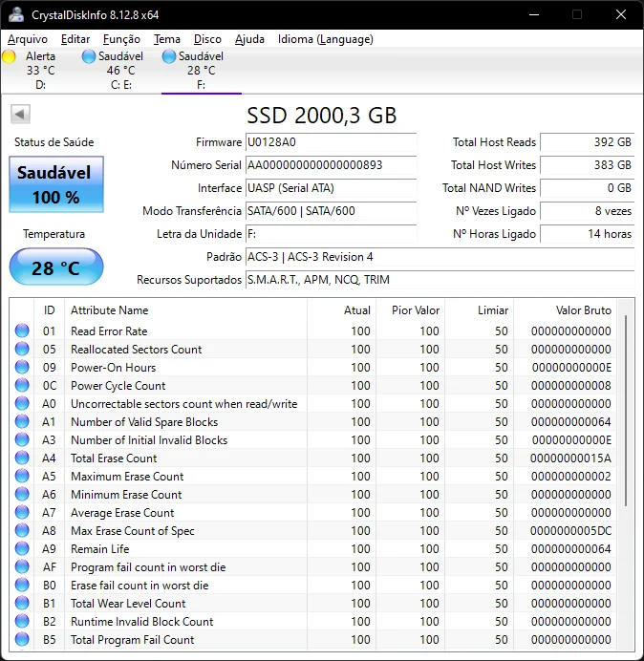644x661 pixels.
Task: Click the 'Total Wear Level Count' attribute name
Action: pos(128,604)
